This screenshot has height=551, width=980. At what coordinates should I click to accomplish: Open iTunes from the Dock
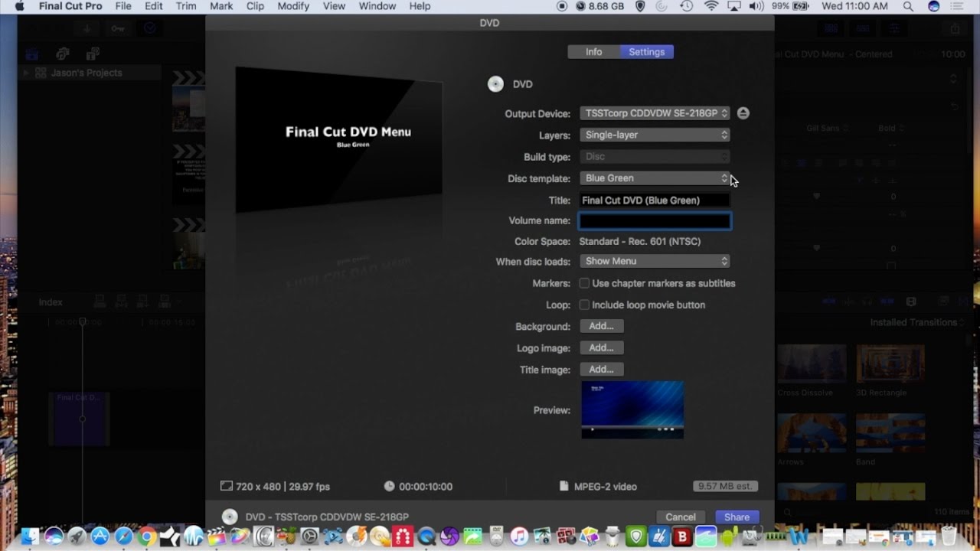tap(519, 536)
